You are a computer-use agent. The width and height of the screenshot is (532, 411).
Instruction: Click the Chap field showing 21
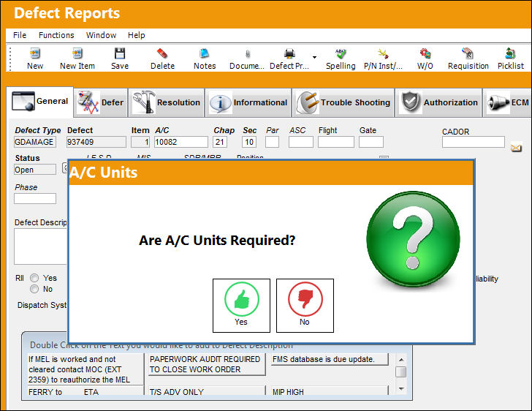220,142
